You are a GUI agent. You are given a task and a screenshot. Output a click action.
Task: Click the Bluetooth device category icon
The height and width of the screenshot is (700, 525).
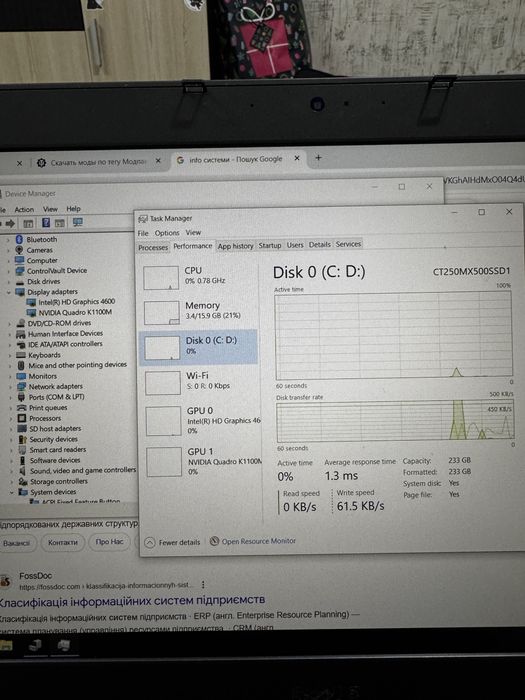pyautogui.click(x=19, y=239)
